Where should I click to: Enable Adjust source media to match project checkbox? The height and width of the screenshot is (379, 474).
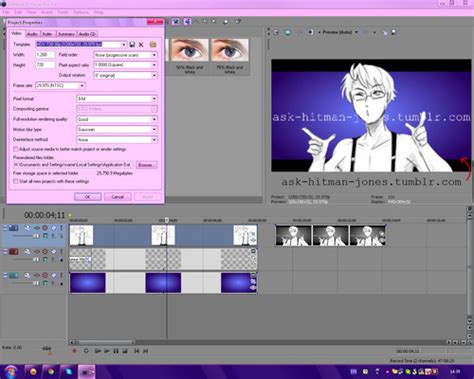coord(15,149)
